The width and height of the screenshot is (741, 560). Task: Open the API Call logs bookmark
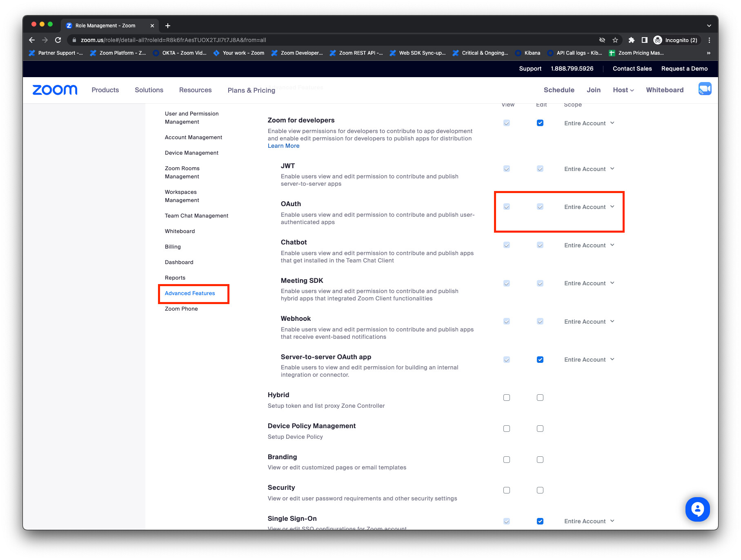point(575,53)
